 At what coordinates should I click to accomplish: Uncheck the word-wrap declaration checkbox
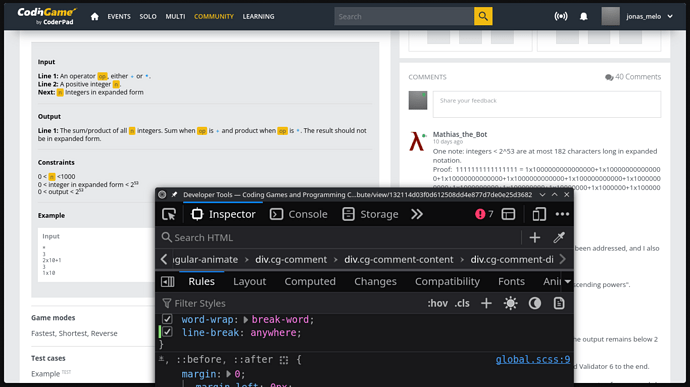tap(167, 319)
